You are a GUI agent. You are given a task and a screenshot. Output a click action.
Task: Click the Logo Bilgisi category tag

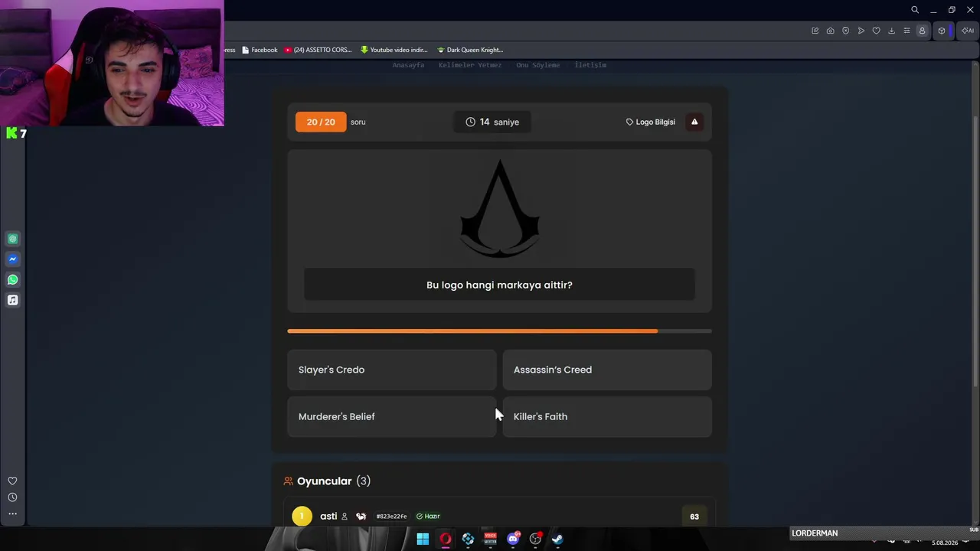[651, 122]
